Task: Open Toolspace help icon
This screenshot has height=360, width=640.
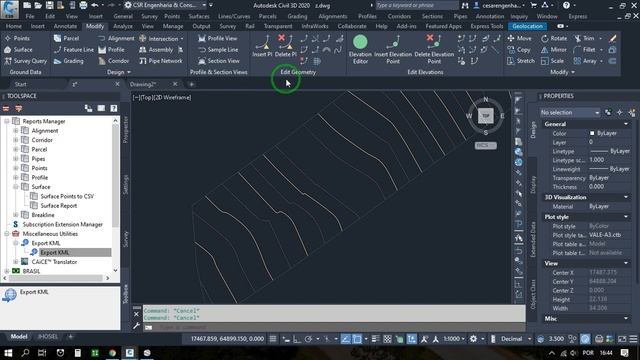Action: [114, 108]
